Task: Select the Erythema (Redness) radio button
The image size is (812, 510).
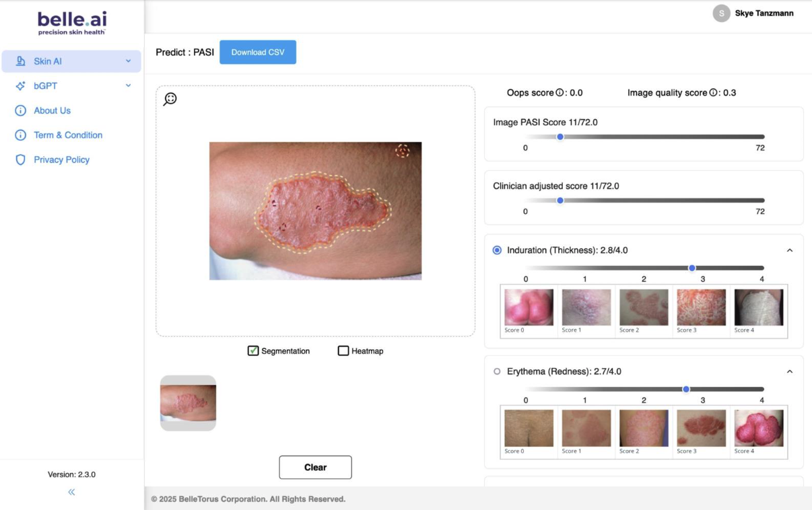Action: click(x=497, y=371)
